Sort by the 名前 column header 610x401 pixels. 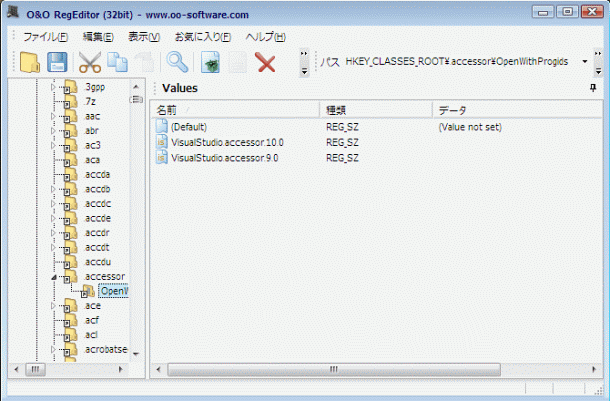235,110
